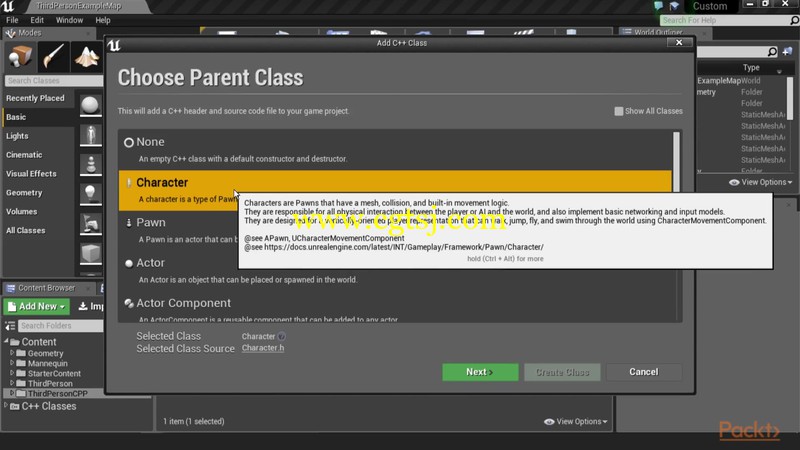Toggle the sources panel icon beside Search Folders
This screenshot has height=450, width=800.
pos(10,326)
